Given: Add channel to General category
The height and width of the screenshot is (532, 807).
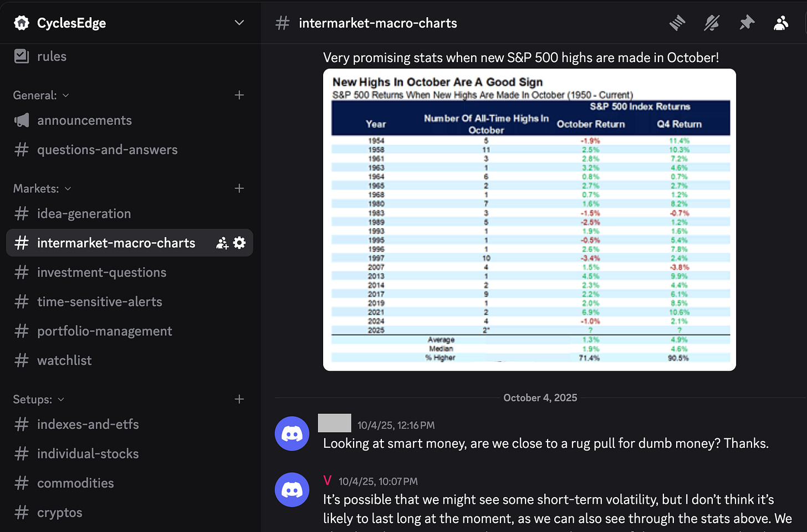Looking at the screenshot, I should click(239, 95).
